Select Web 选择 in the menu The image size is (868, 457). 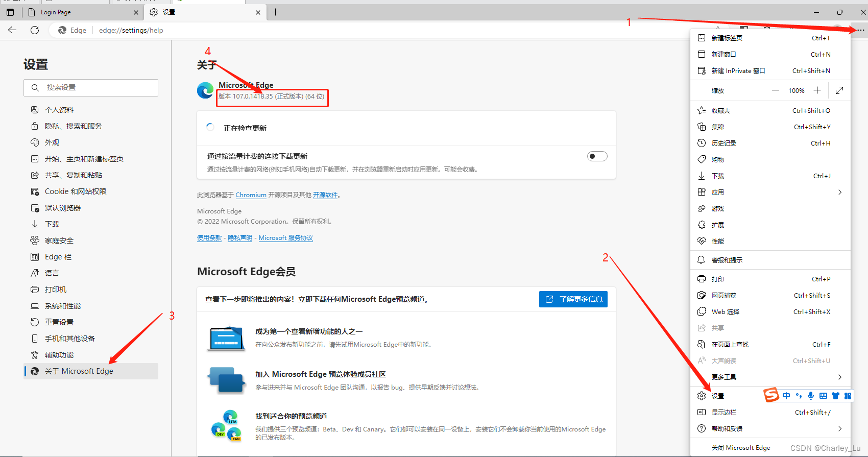(x=770, y=311)
